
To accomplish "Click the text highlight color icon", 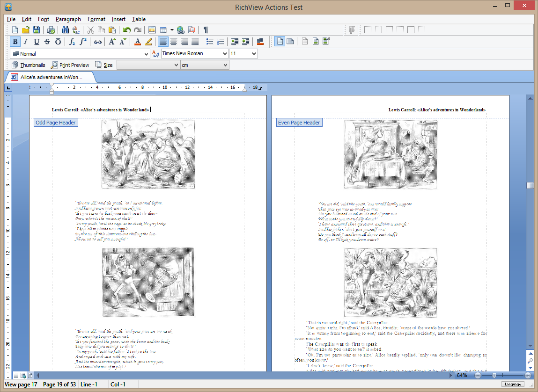I will 148,42.
